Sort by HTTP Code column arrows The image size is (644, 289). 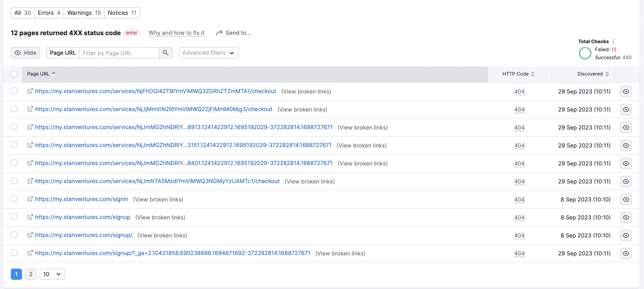(x=533, y=74)
